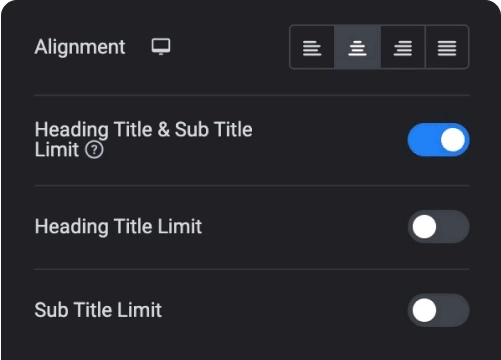Choose the center alignment icon

click(357, 47)
